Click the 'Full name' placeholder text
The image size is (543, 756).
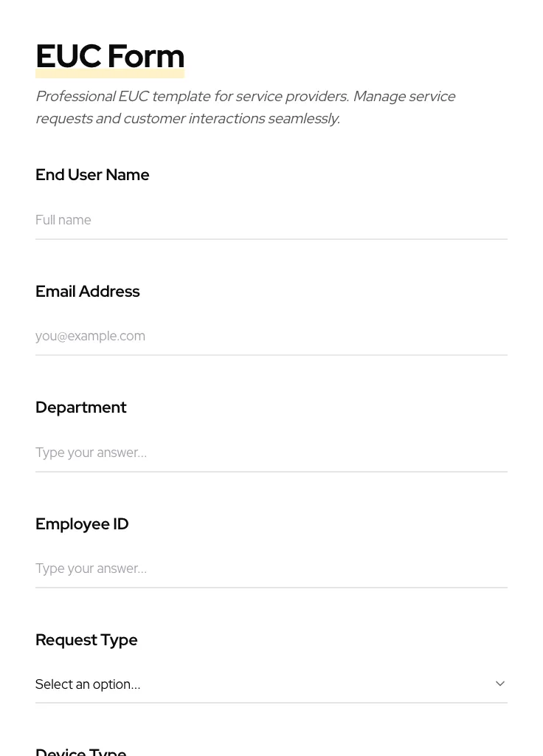point(63,220)
